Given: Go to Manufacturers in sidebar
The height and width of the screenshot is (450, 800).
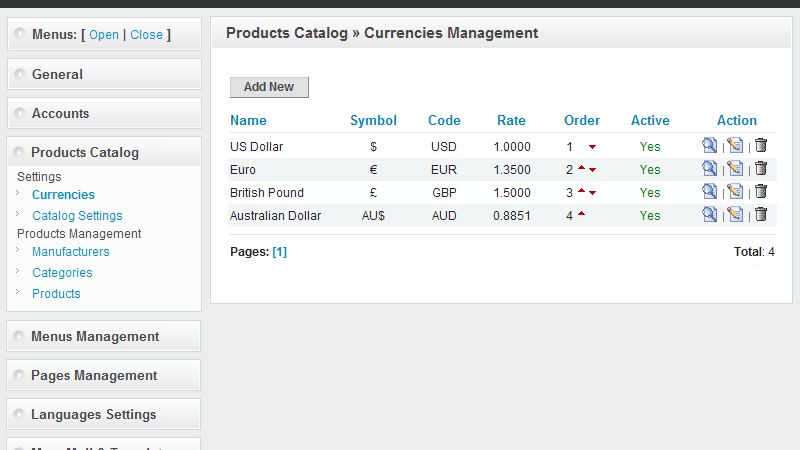Looking at the screenshot, I should pyautogui.click(x=70, y=252).
